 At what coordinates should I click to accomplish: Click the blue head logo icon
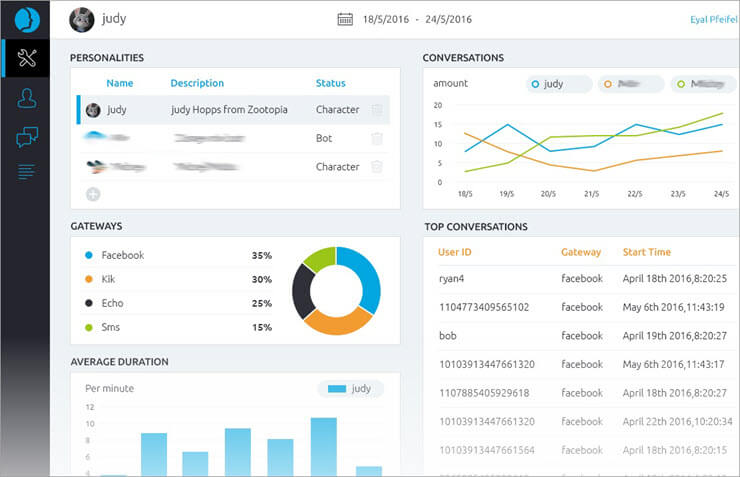tap(27, 20)
